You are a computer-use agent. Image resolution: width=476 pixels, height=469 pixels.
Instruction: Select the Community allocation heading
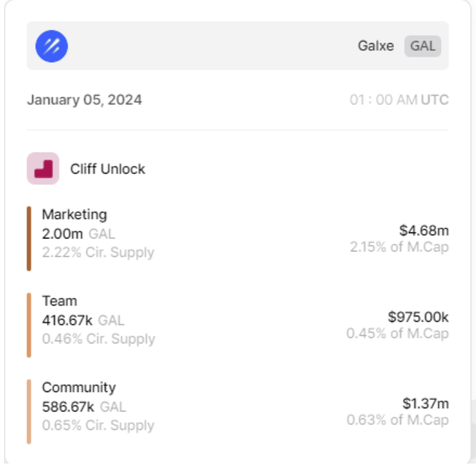pos(79,387)
